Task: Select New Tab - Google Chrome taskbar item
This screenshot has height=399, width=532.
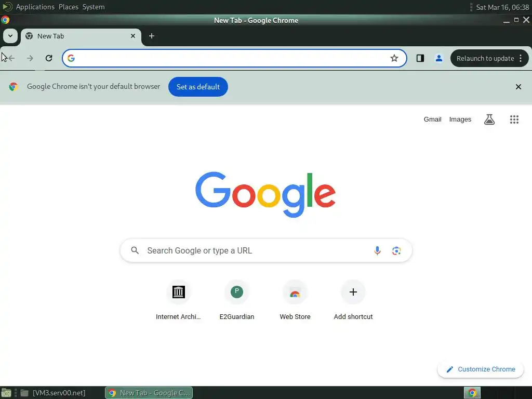Action: pos(149,393)
